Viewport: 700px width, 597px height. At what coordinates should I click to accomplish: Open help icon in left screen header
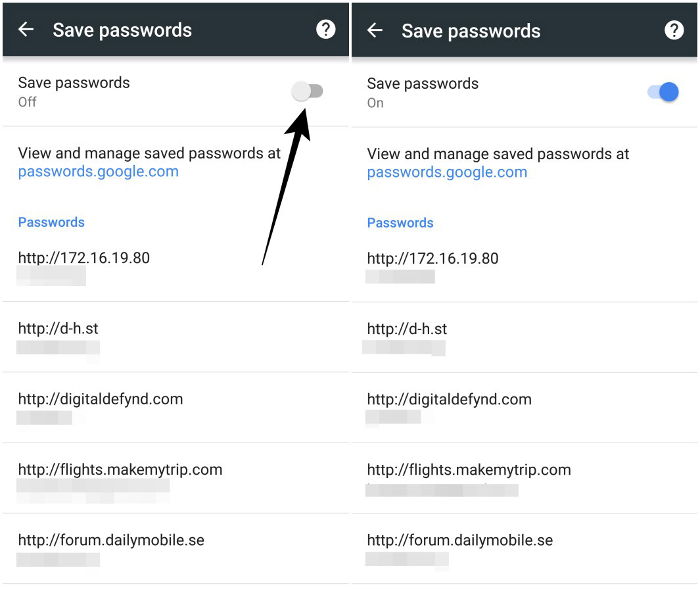point(325,30)
